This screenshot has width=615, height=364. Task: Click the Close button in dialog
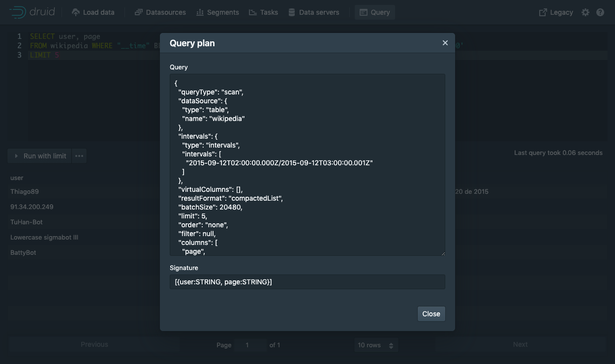click(x=431, y=314)
